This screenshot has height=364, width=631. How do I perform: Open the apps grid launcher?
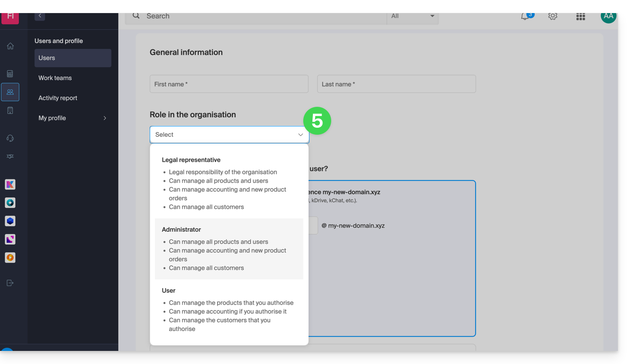[580, 17]
